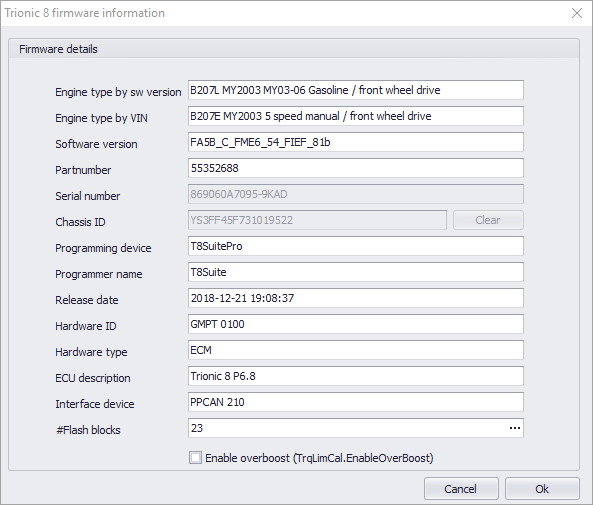
Task: Click the Chassis ID field
Action: (317, 220)
